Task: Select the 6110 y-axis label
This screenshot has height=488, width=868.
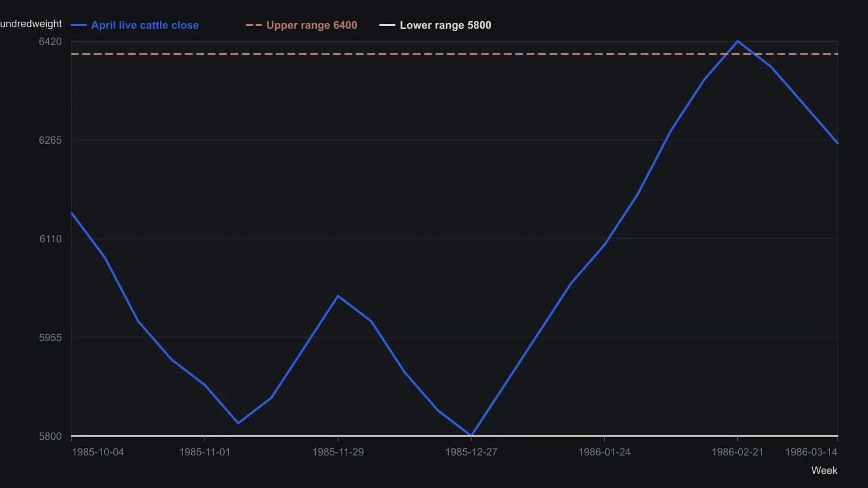Action: pos(50,239)
